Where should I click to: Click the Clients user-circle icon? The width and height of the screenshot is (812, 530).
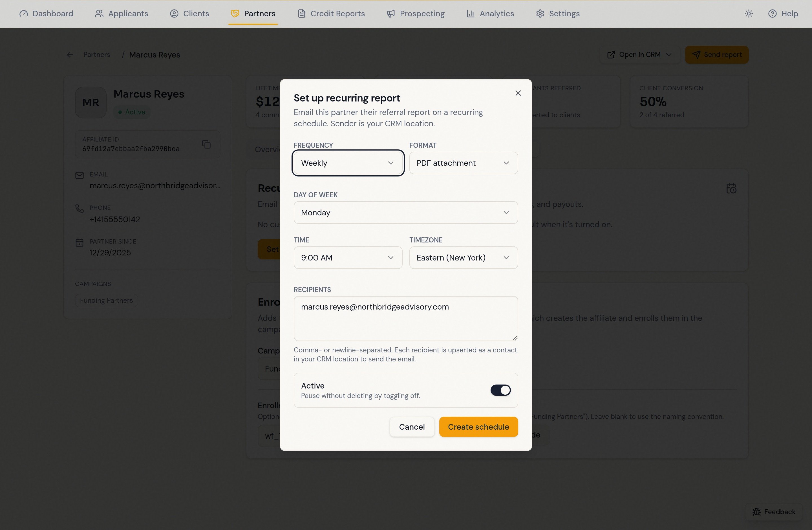[x=174, y=14]
